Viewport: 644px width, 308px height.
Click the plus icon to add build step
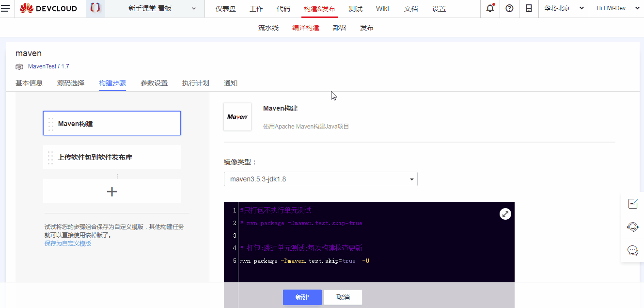click(x=111, y=191)
